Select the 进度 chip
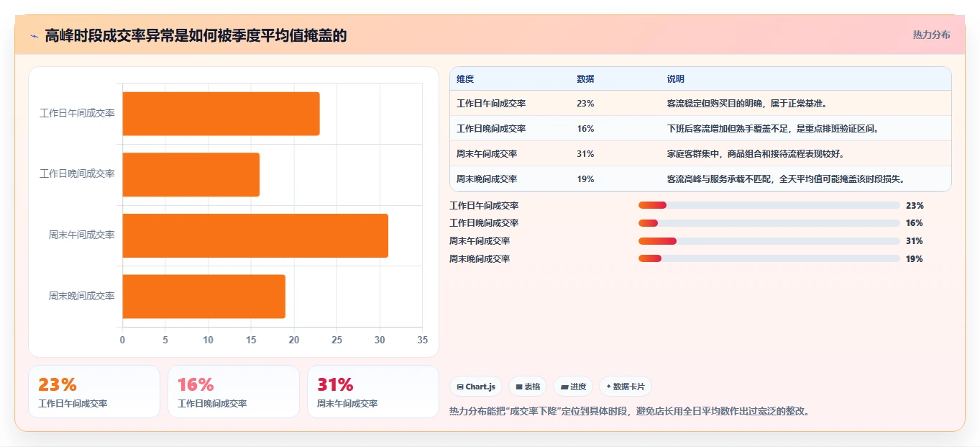The image size is (980, 447). [x=573, y=387]
